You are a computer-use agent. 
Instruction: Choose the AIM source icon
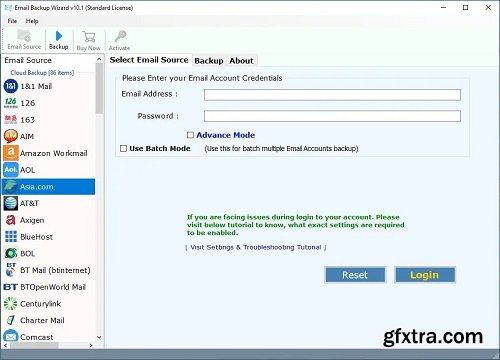point(11,136)
